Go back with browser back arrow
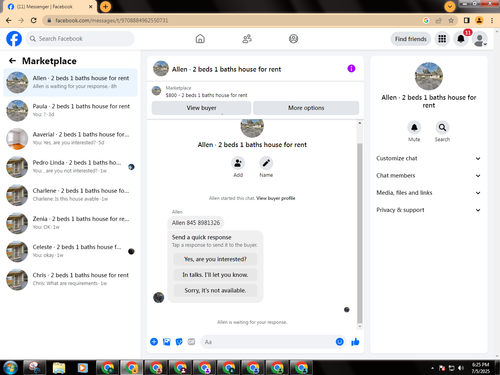The height and width of the screenshot is (375, 500). [x=9, y=20]
